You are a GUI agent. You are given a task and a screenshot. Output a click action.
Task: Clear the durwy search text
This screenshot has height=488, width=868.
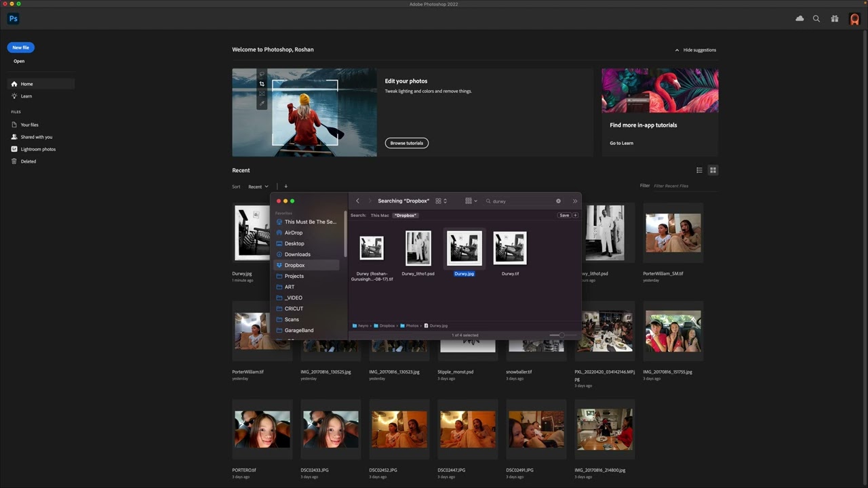[x=558, y=201]
